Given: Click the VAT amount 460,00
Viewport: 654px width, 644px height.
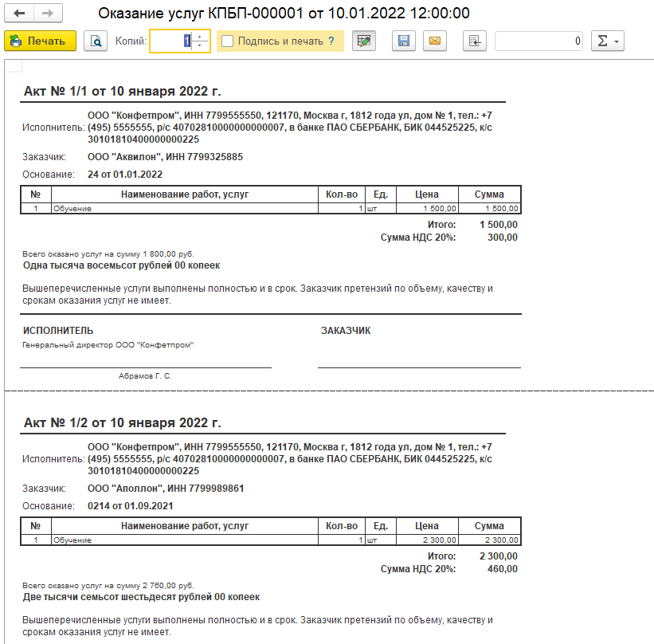Looking at the screenshot, I should (503, 569).
